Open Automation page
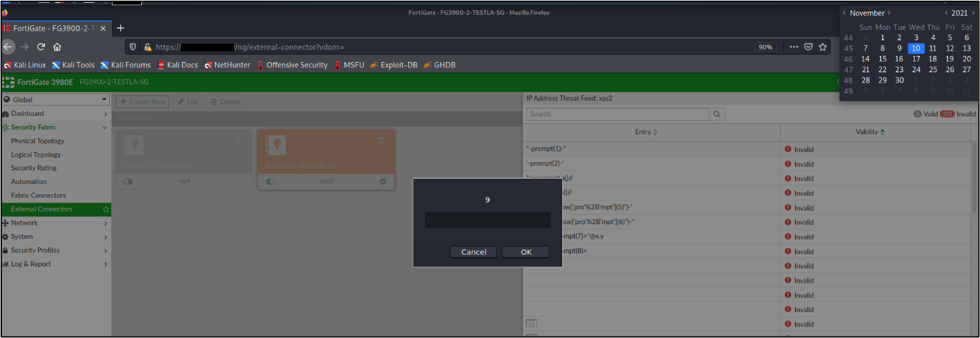This screenshot has height=338, width=980. click(x=29, y=182)
